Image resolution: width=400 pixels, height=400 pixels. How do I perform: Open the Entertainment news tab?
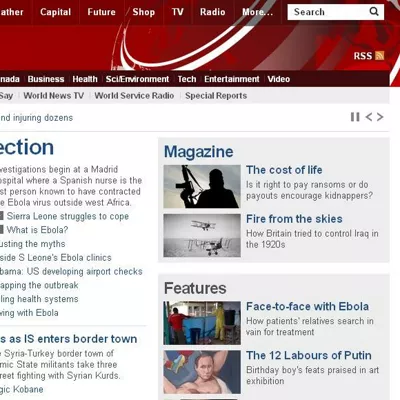[232, 79]
